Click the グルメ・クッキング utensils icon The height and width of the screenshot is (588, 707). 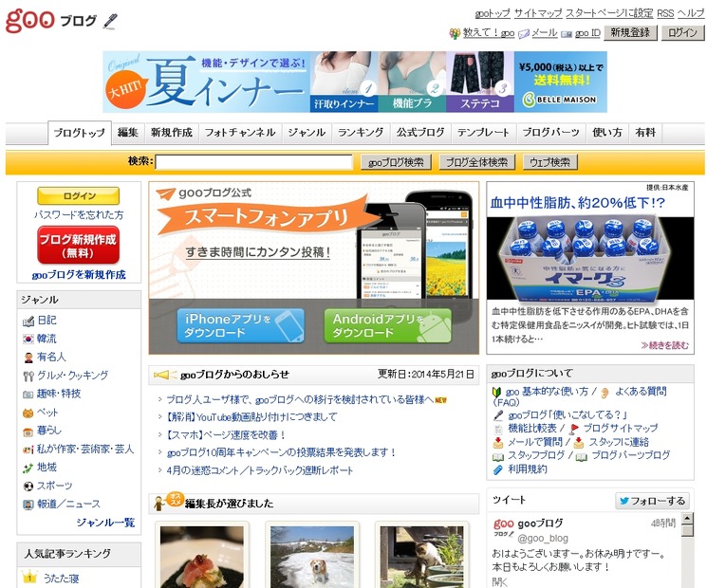pyautogui.click(x=28, y=377)
